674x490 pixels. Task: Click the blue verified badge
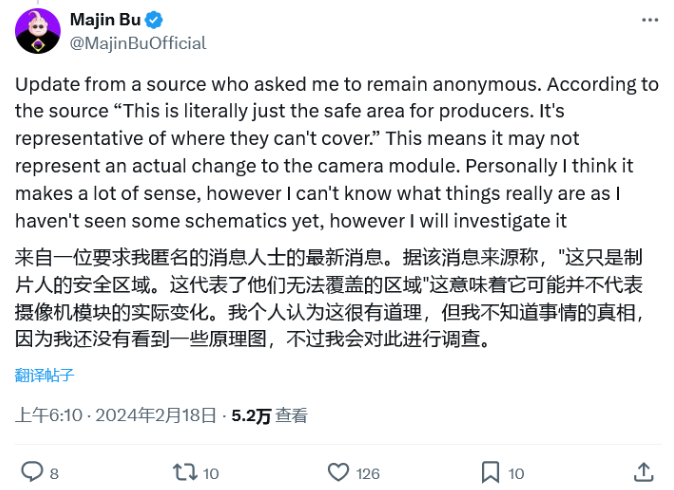pos(156,21)
